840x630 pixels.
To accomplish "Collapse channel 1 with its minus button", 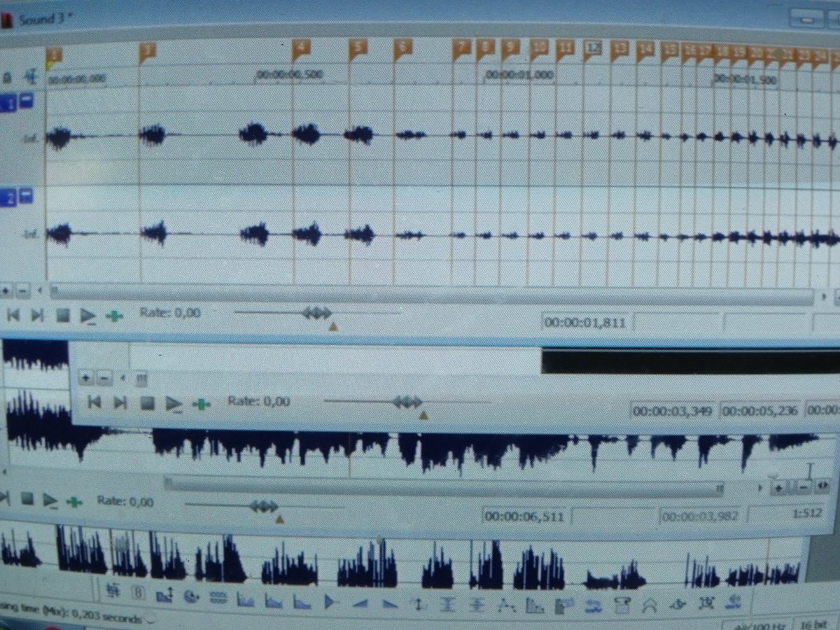I will click(x=26, y=101).
